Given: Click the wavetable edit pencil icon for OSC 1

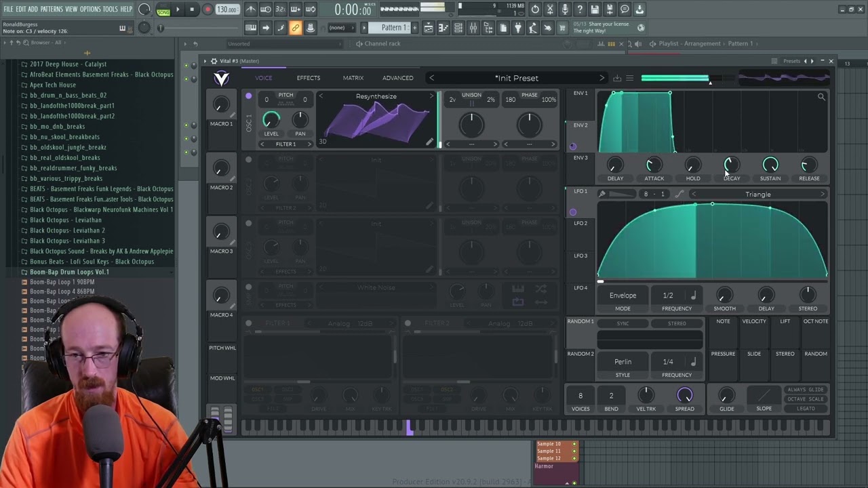Looking at the screenshot, I should coord(429,142).
